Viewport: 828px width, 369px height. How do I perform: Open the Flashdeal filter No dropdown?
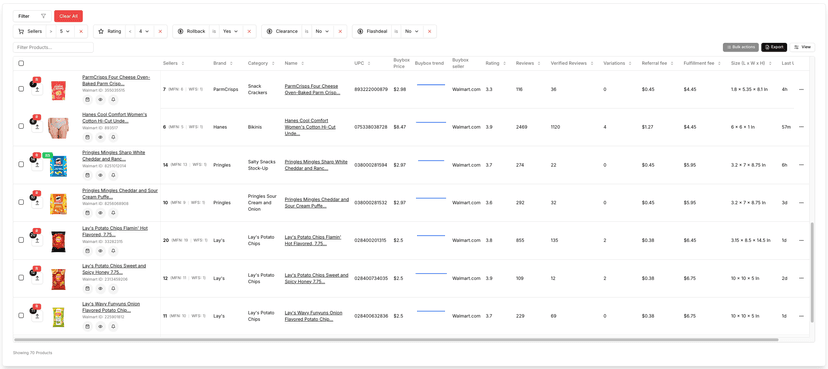point(411,32)
